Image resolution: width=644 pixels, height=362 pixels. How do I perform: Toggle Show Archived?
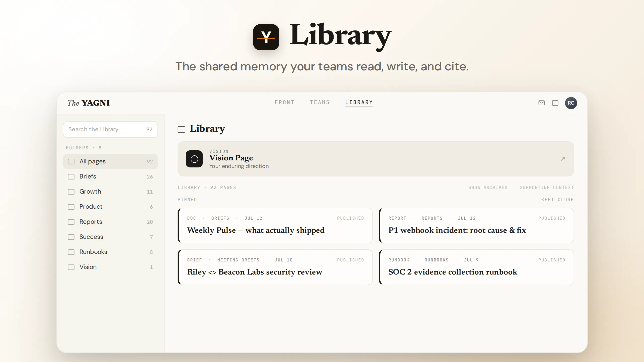point(488,188)
